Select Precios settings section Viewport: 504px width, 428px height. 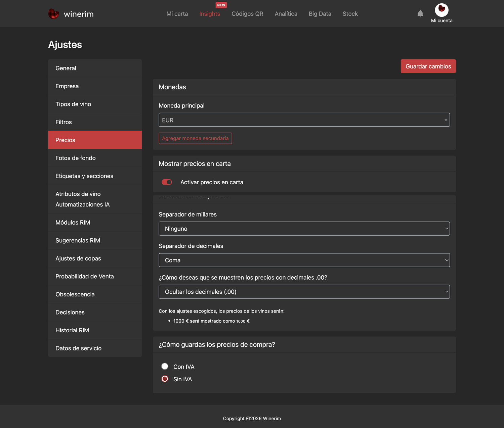click(x=95, y=140)
